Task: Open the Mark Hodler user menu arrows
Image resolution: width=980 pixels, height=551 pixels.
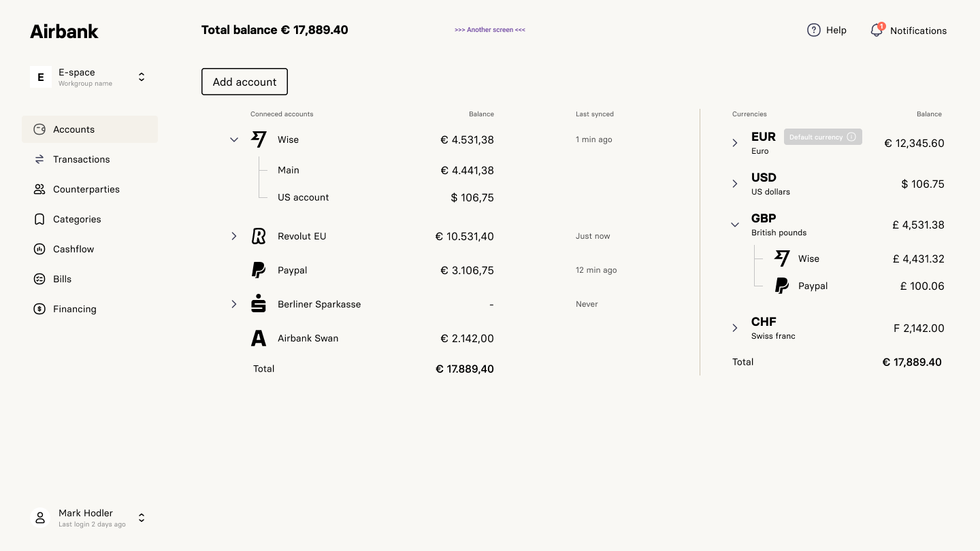Action: (x=142, y=518)
